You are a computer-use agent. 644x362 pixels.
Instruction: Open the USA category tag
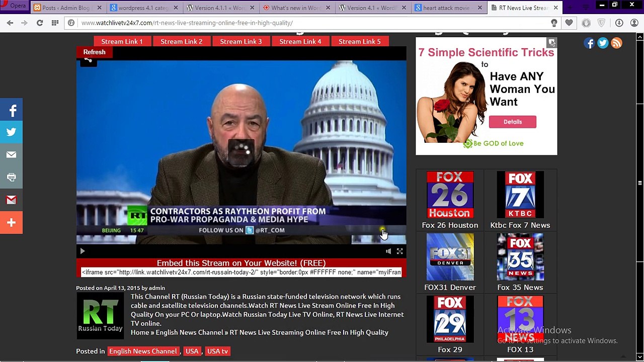click(x=192, y=351)
